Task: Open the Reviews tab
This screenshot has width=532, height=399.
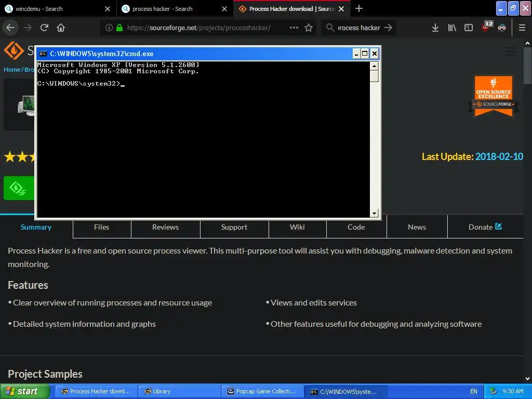Action: [166, 227]
